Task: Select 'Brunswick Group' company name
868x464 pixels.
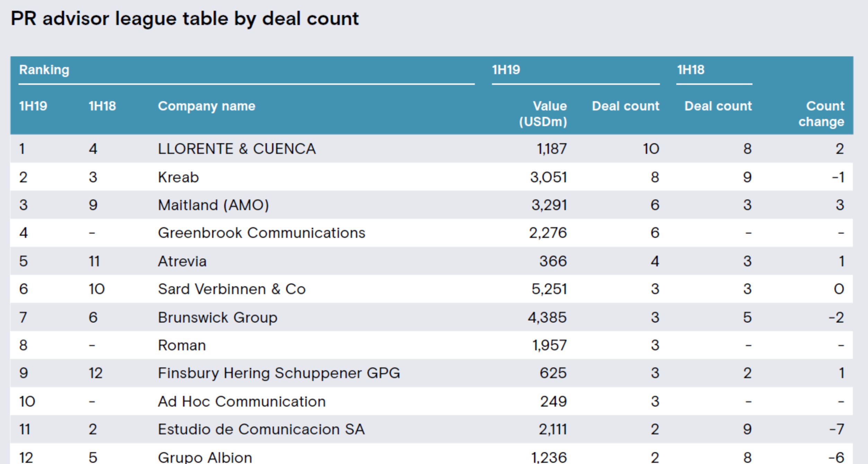Action: 218,318
